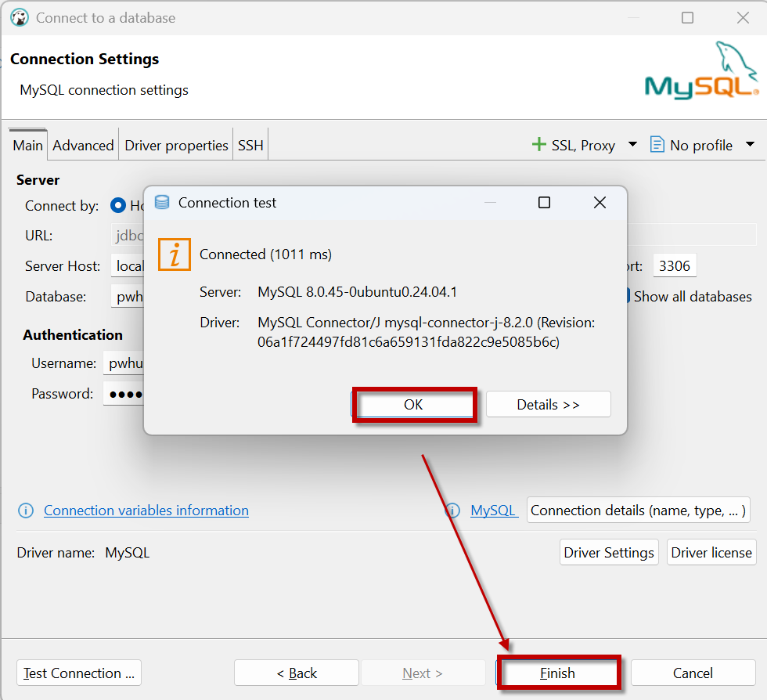Click the orange information icon beside Connected
Screen dimensions: 767x700
[175, 254]
